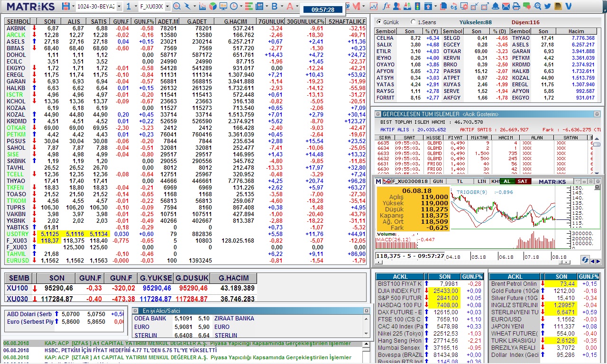Select the GARAN row in symbol table
607x364 pixels.
click(x=186, y=82)
